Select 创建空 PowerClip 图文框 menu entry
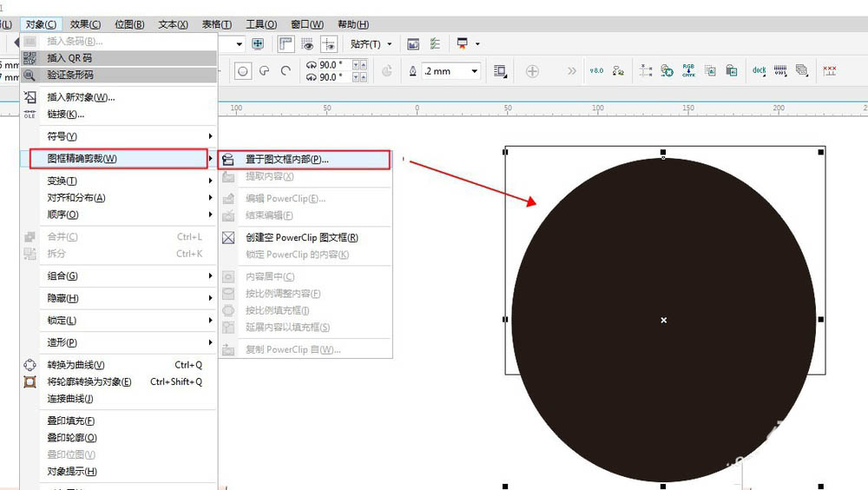Image resolution: width=868 pixels, height=490 pixels. pos(301,237)
